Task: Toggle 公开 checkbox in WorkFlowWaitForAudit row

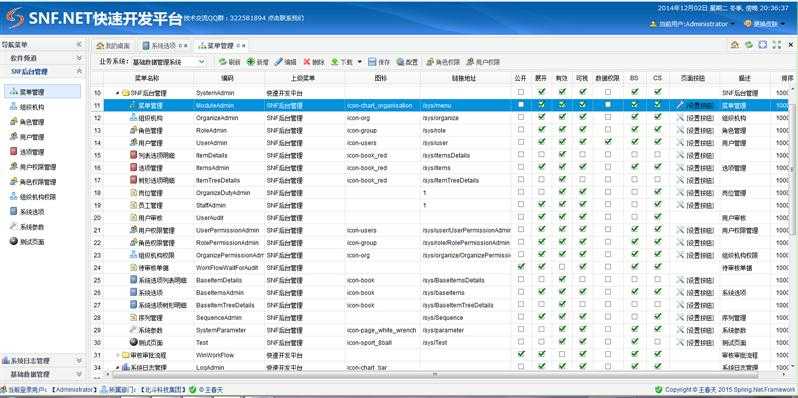Action: tap(520, 267)
